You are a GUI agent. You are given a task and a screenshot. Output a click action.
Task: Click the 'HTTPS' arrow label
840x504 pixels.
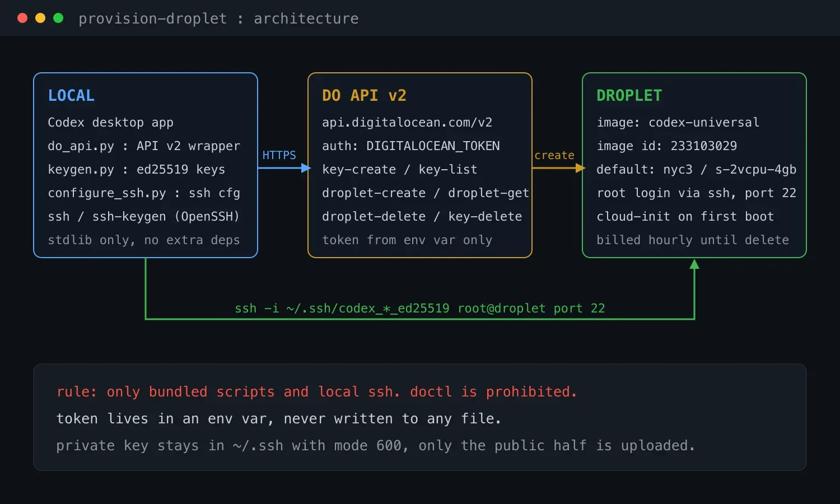click(279, 155)
